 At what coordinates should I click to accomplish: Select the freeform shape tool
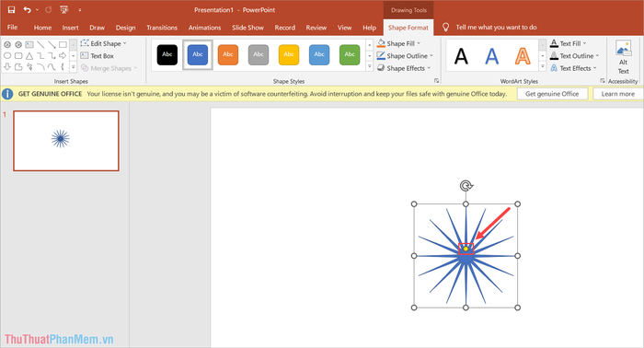(18, 66)
